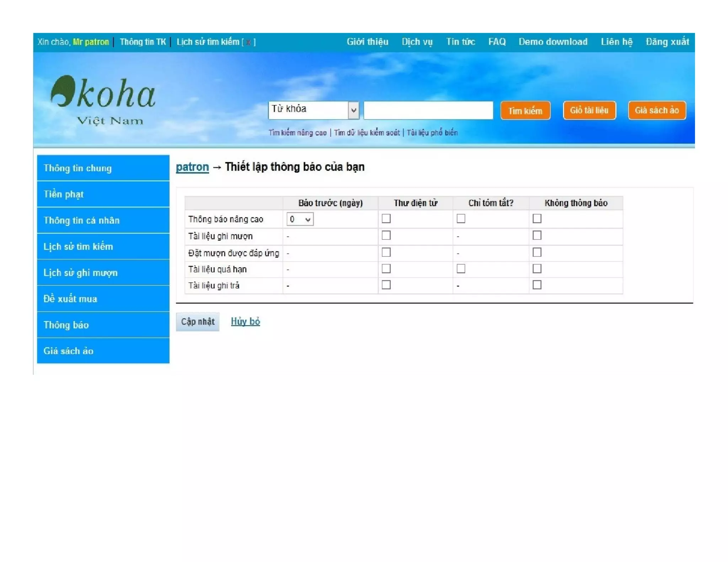Check Thư điện tử for Thông báo nâng cao
Viewport: 728px width, 562px height.
coord(386,218)
